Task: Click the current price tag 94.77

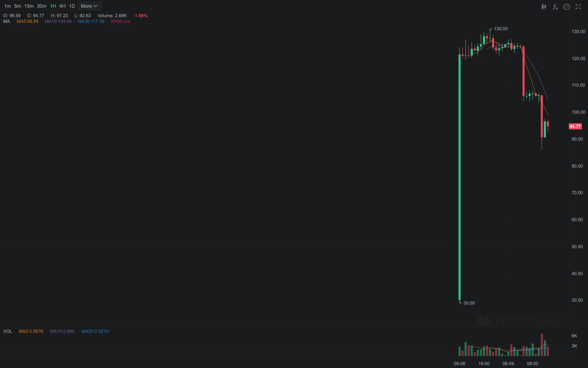Action: [575, 126]
